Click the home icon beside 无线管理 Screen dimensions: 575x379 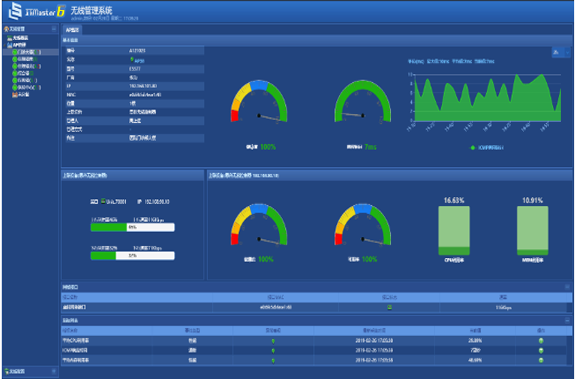pos(6,29)
